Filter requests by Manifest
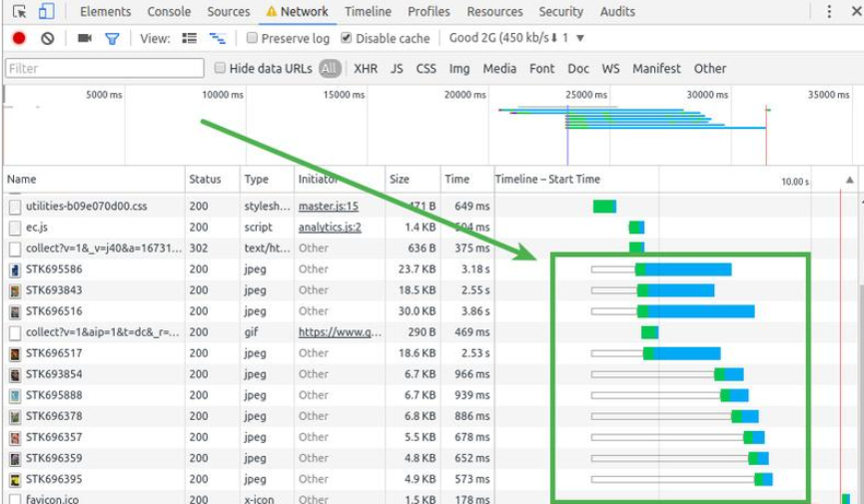 (x=656, y=69)
